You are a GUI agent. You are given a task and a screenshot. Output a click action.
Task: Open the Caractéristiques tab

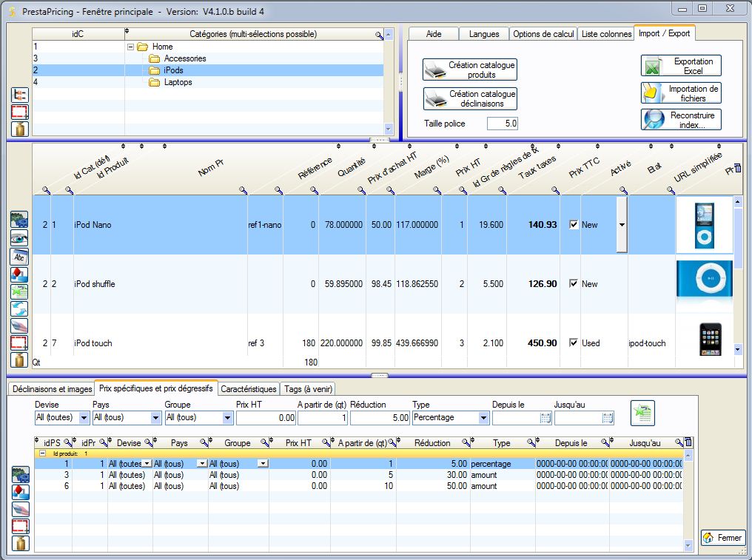coord(249,389)
